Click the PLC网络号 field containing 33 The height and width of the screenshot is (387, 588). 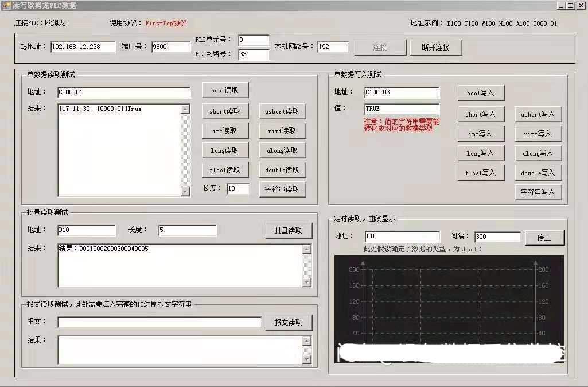[254, 55]
